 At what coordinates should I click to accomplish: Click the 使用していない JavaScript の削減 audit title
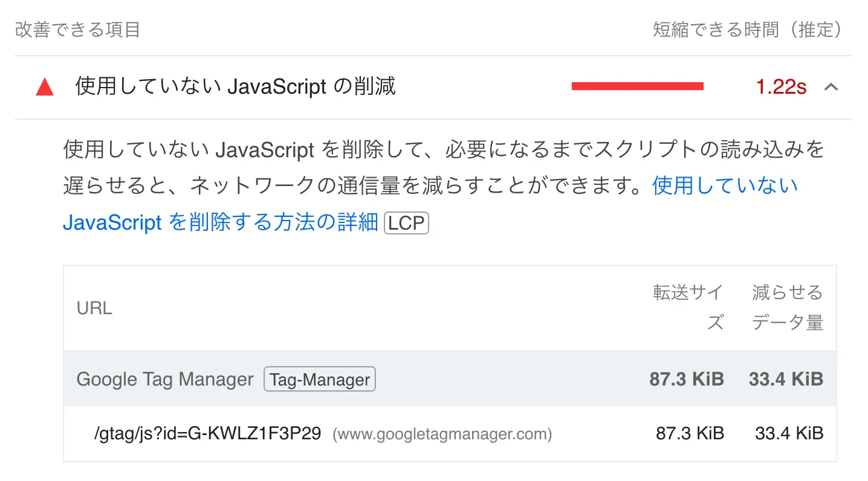click(x=235, y=86)
